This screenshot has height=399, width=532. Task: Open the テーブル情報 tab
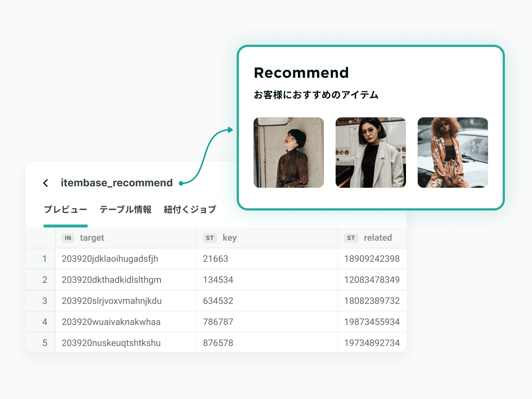pos(125,209)
